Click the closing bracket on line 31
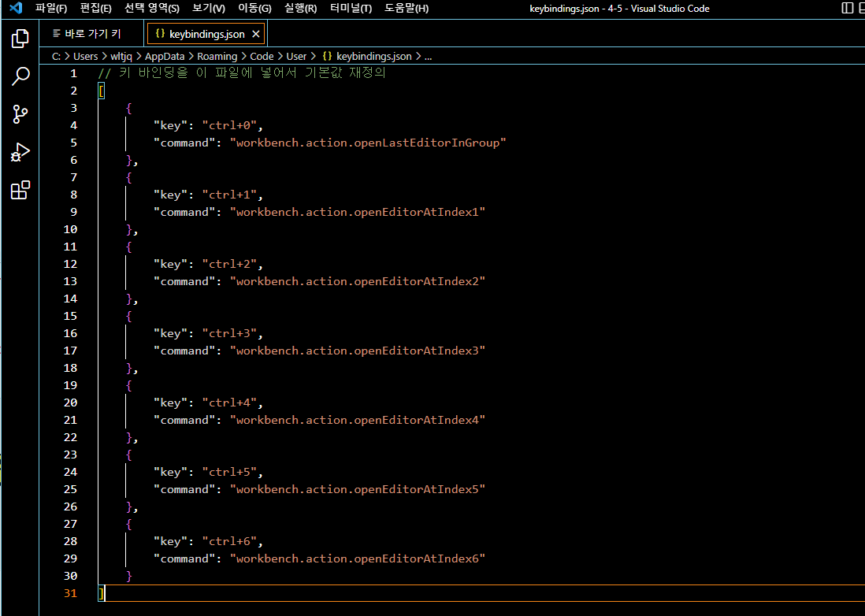Screen dimensions: 865x616 (101, 593)
